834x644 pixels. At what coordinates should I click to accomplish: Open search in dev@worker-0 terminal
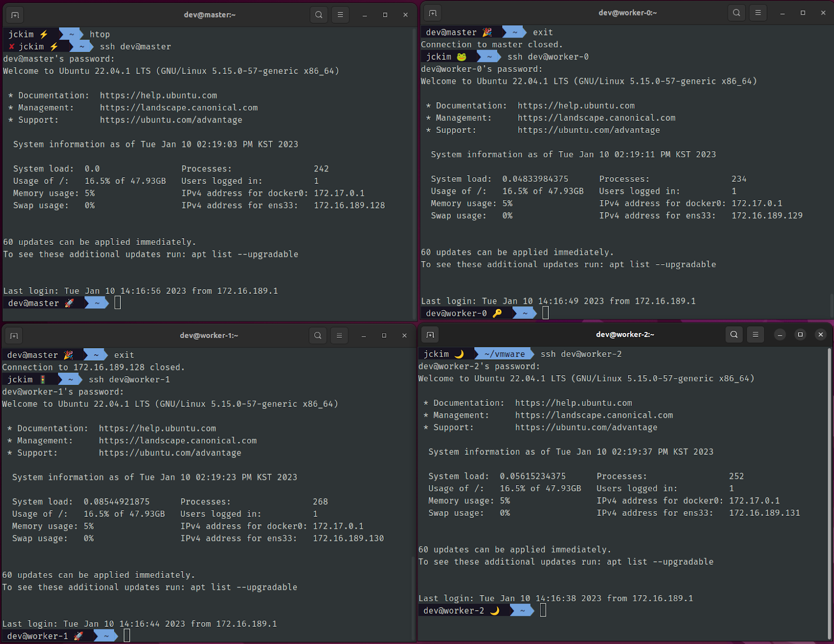(737, 13)
